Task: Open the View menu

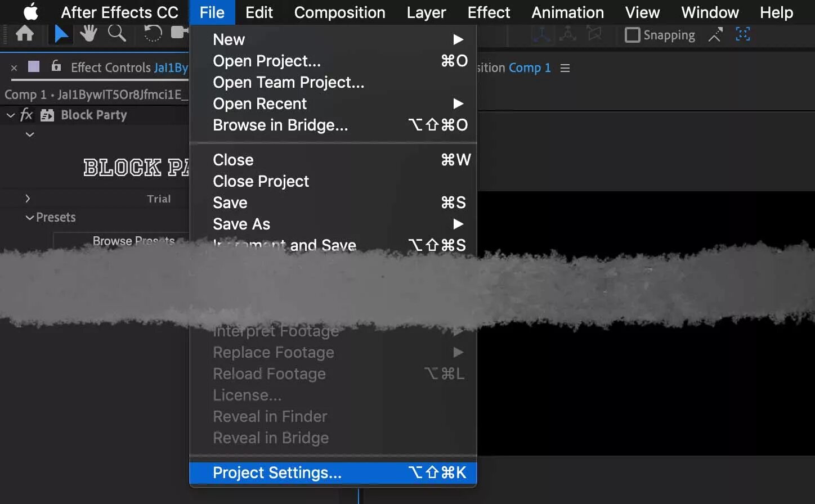Action: tap(642, 12)
